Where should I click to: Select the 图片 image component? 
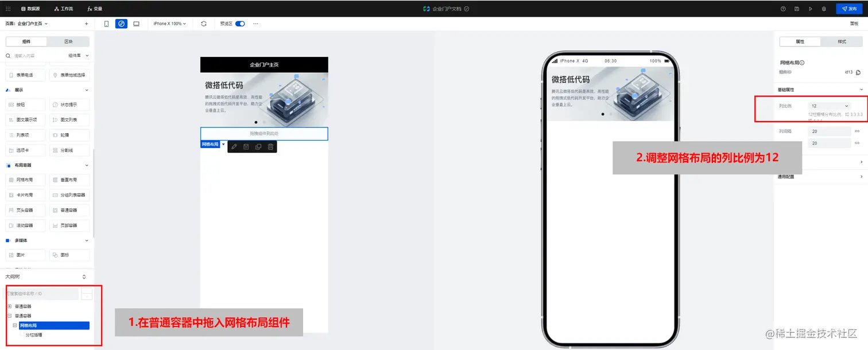(x=26, y=255)
